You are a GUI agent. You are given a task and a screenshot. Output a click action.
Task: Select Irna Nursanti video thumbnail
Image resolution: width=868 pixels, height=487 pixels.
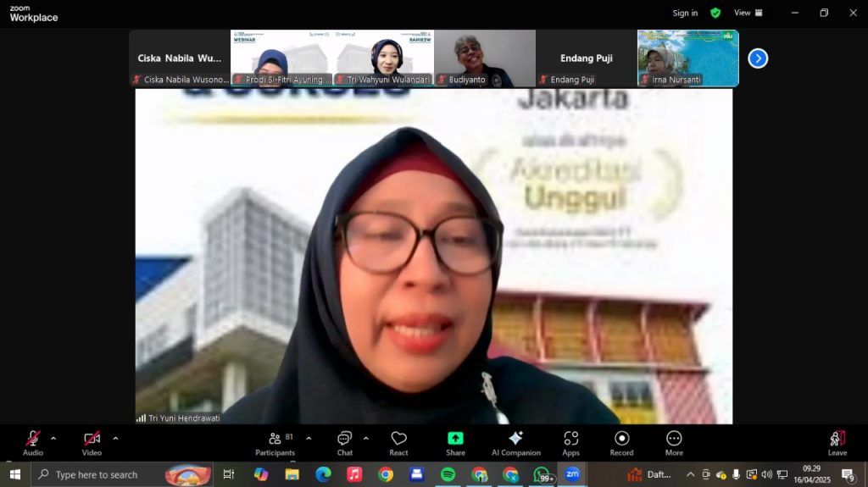click(x=688, y=58)
